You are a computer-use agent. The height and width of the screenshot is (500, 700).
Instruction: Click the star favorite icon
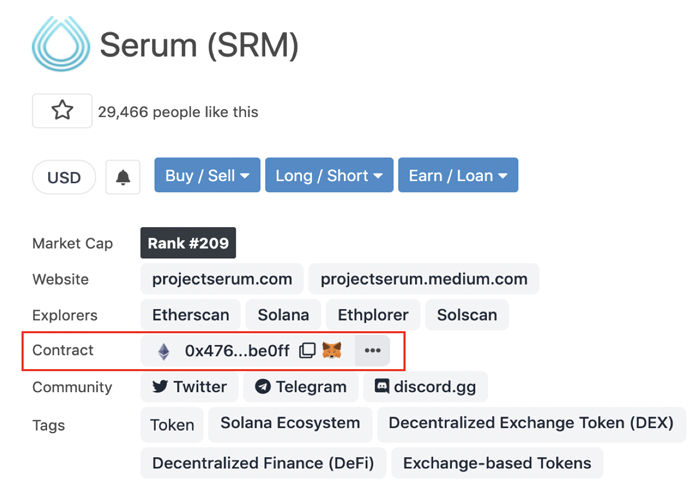pyautogui.click(x=62, y=111)
